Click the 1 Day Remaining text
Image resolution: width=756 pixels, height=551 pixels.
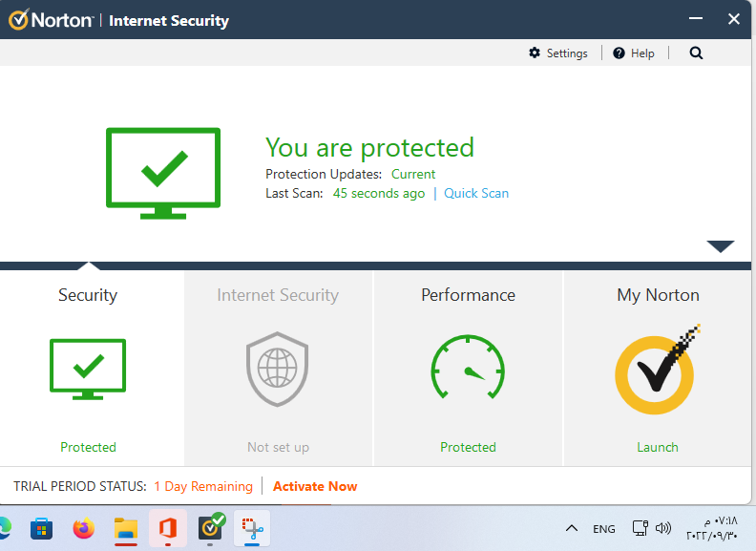[203, 486]
